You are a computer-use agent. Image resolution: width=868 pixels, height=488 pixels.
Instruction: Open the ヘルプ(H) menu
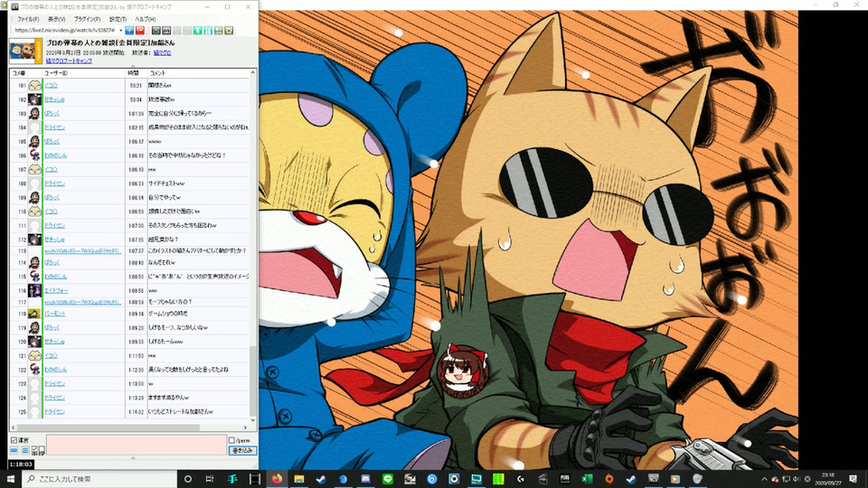[145, 19]
